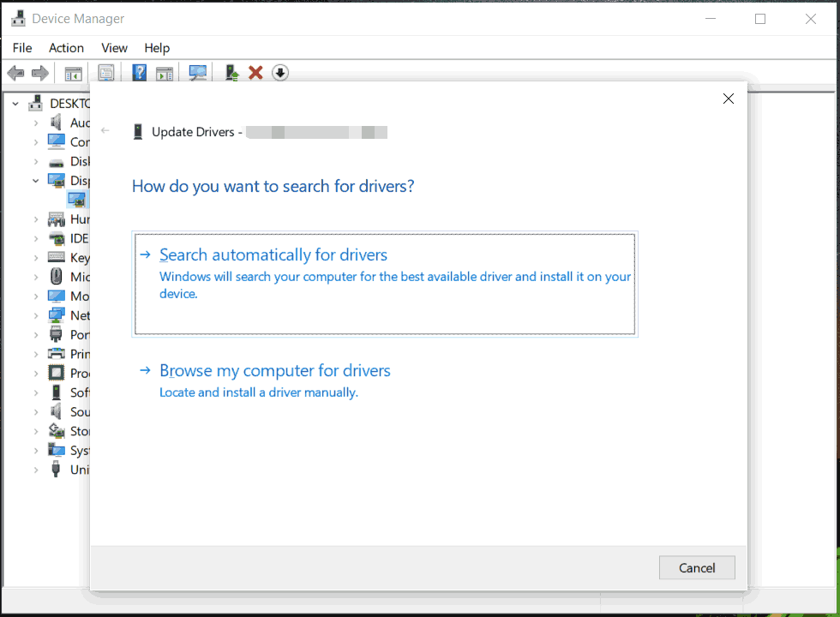The width and height of the screenshot is (840, 617).
Task: Scan for hardware changes monitor icon
Action: click(198, 72)
